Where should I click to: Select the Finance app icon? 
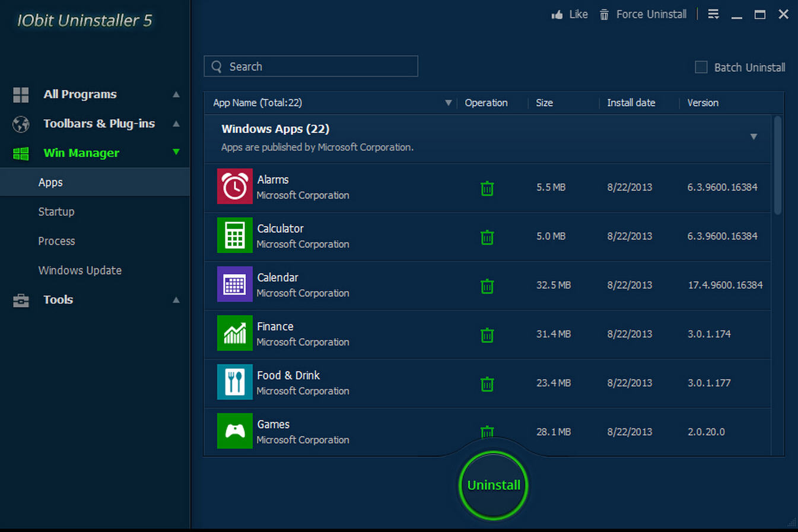click(235, 333)
